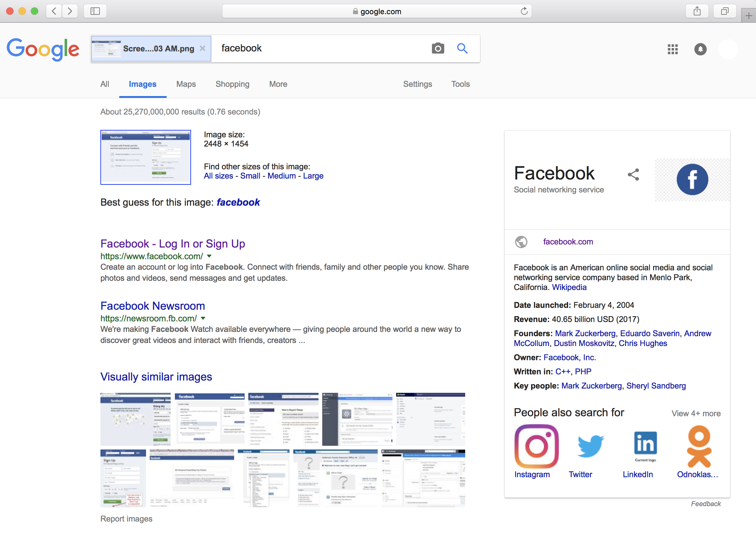The width and height of the screenshot is (756, 540).
Task: Click the padlock icon in address bar
Action: tap(356, 11)
